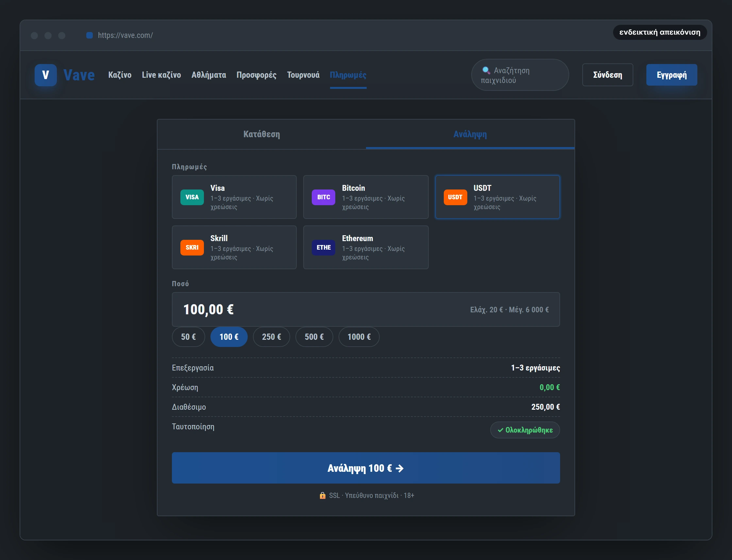Click the SKRI Skrill badge icon
Image resolution: width=732 pixels, height=560 pixels.
point(192,247)
